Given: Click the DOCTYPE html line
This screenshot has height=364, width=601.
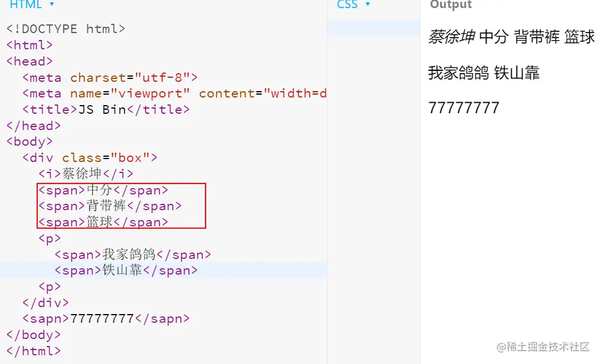Looking at the screenshot, I should (x=66, y=29).
